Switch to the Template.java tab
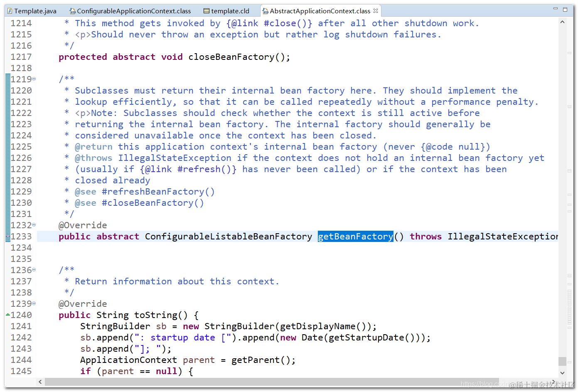This screenshot has height=392, width=578. (x=32, y=11)
